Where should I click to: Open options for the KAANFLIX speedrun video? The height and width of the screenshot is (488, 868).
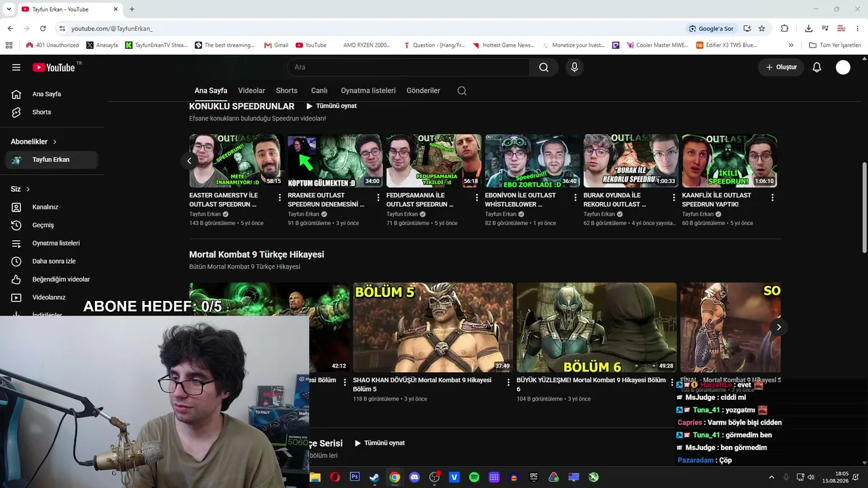click(x=772, y=198)
